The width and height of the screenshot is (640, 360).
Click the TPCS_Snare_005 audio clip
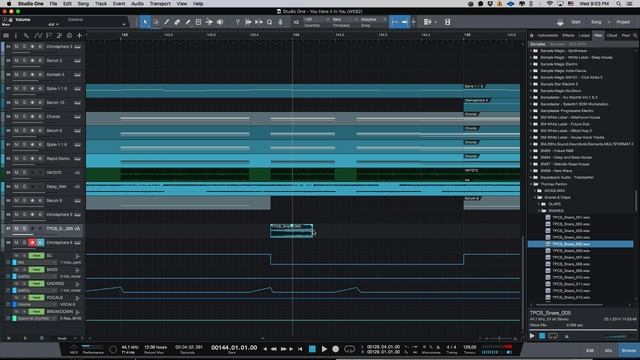(291, 231)
